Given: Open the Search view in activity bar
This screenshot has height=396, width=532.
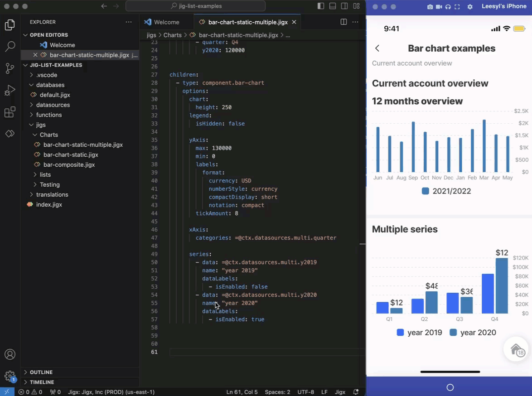Looking at the screenshot, I should (x=10, y=46).
